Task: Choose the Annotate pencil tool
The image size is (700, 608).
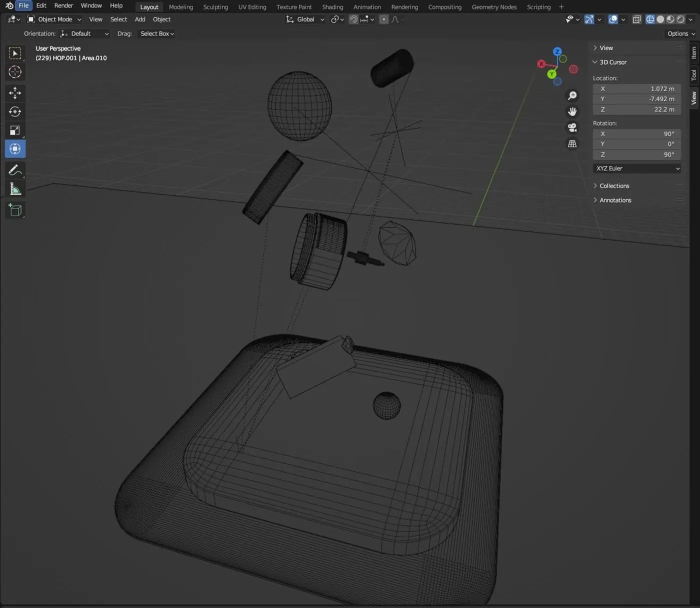Action: (15, 170)
